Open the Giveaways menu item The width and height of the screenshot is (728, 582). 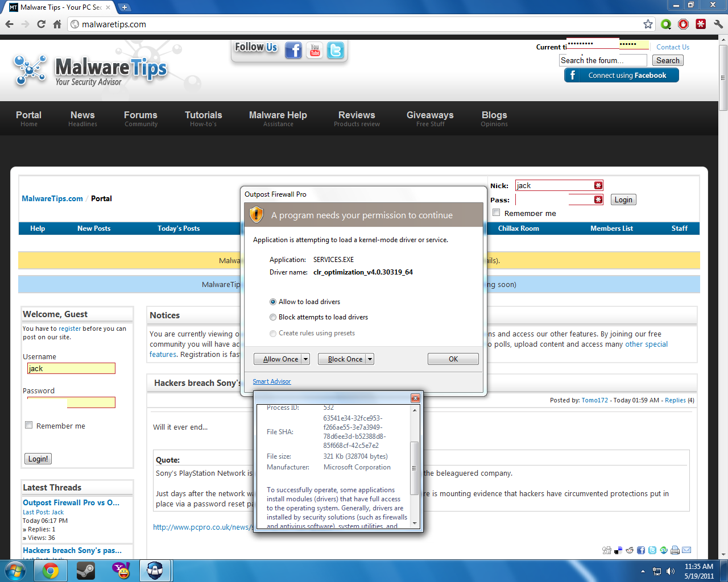point(430,118)
